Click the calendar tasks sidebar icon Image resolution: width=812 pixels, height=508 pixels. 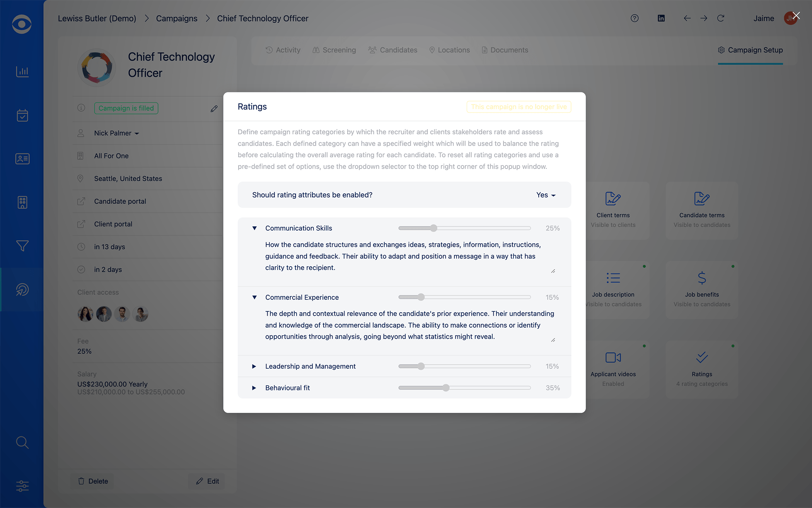pos(22,115)
